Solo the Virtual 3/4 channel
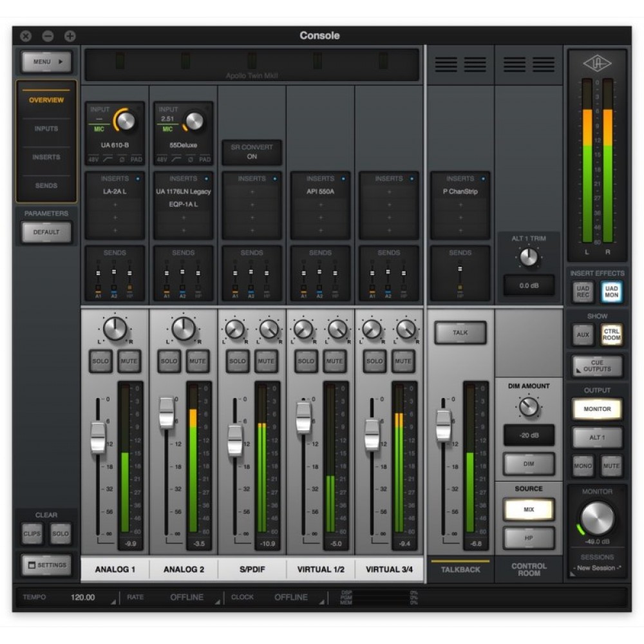This screenshot has height=644, width=644. tap(374, 361)
